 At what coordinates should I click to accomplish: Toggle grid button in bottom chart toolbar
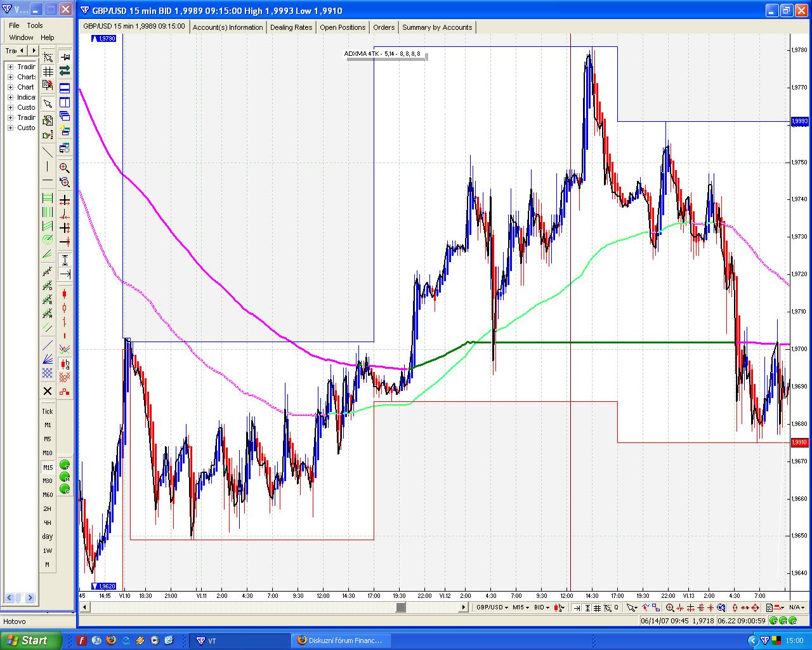(598, 607)
